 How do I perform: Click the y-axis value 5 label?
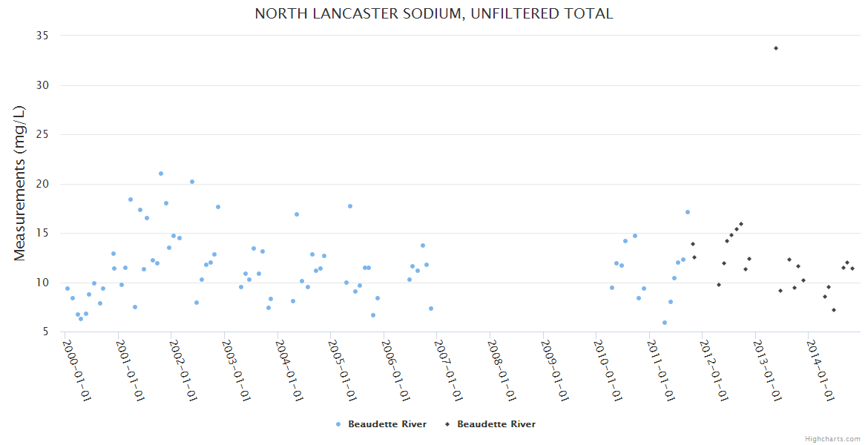pyautogui.click(x=45, y=332)
